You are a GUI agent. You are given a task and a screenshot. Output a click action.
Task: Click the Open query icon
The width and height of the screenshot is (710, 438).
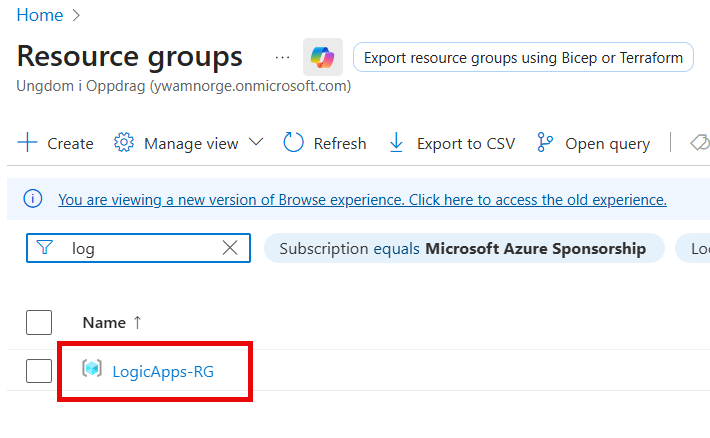click(545, 143)
